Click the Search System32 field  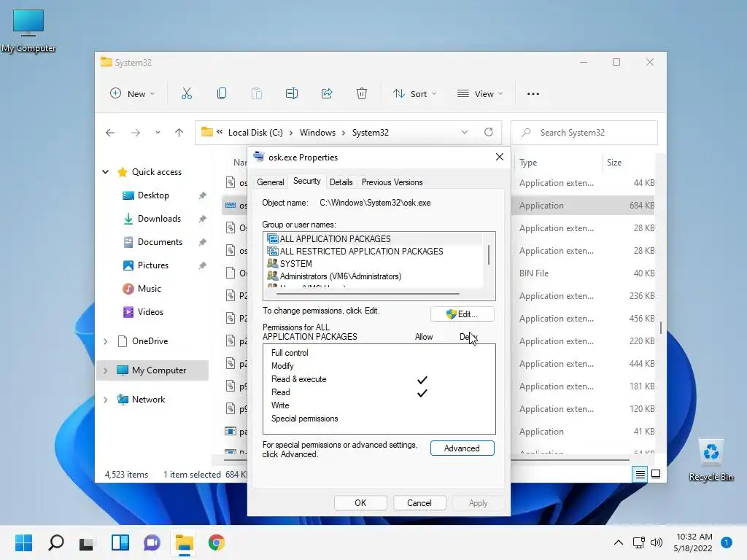[584, 133]
